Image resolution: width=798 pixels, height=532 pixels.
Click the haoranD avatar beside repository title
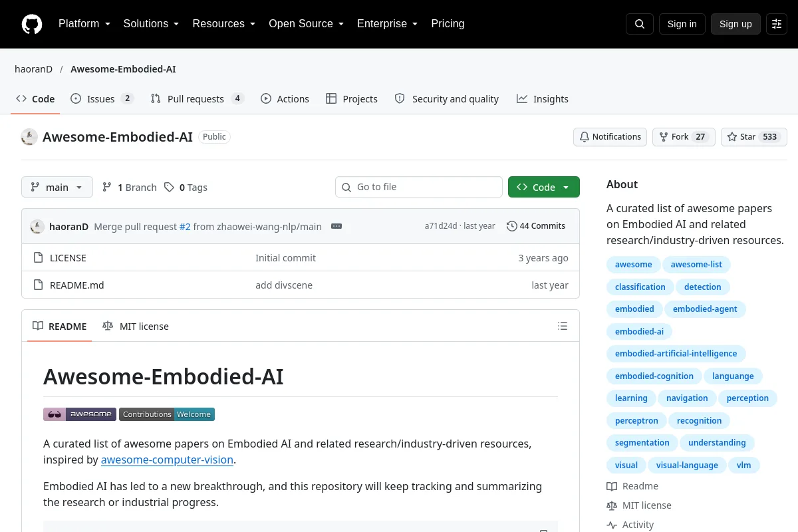pos(29,137)
